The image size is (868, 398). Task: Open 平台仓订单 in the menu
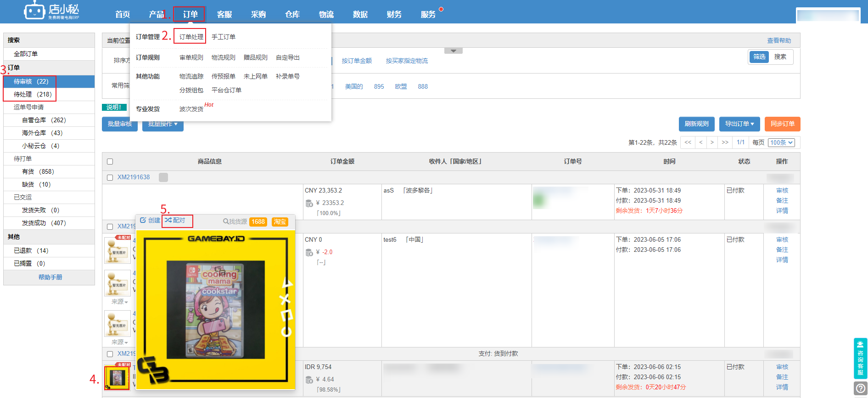pyautogui.click(x=226, y=90)
